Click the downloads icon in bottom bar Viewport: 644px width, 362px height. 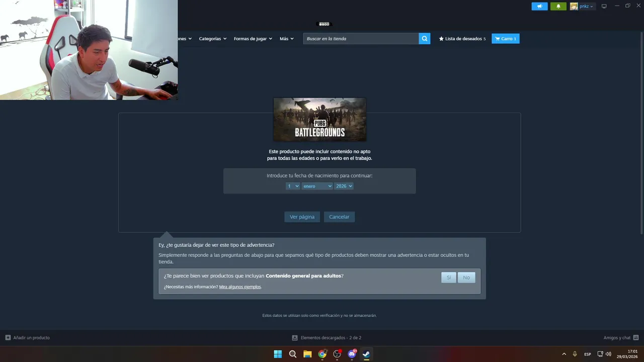(x=295, y=338)
